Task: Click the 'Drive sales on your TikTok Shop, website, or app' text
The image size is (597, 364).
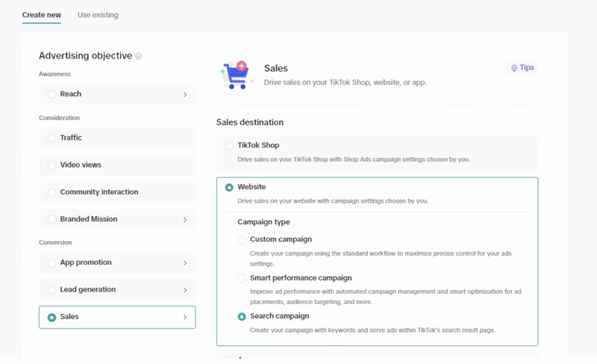Action: pos(345,83)
